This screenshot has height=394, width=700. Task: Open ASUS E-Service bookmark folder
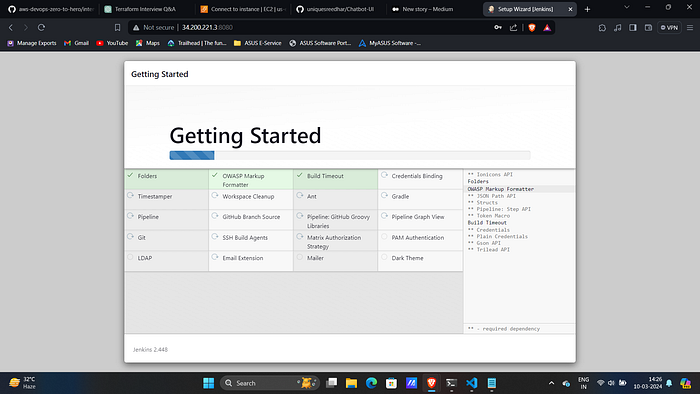click(258, 43)
